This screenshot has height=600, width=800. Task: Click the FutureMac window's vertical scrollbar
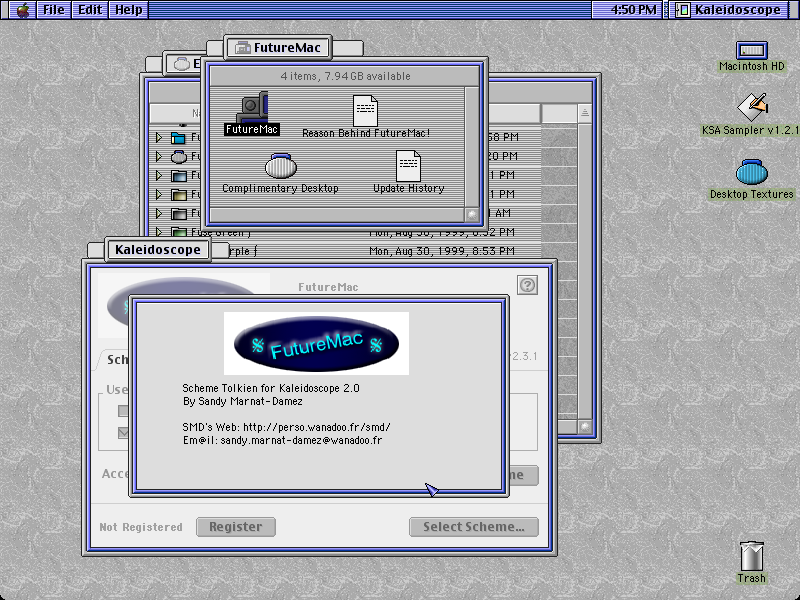(x=471, y=147)
